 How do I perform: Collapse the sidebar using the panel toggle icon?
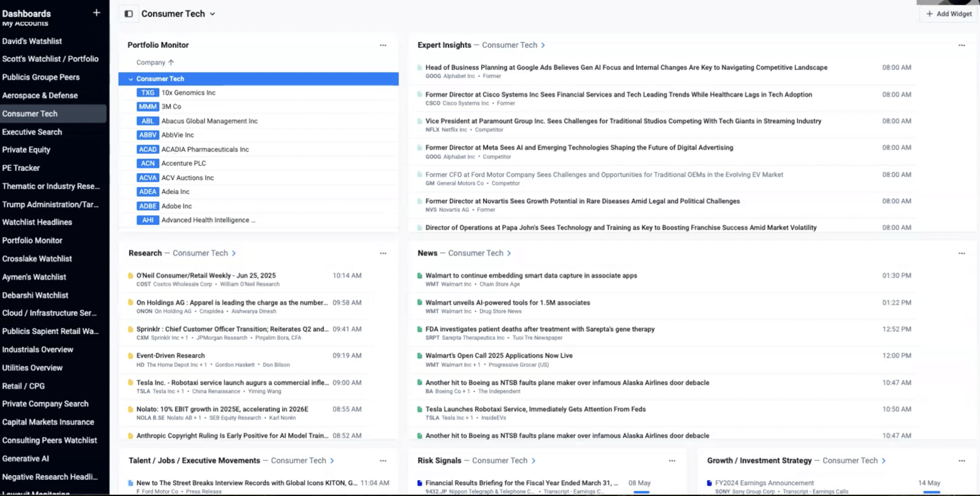click(x=129, y=13)
